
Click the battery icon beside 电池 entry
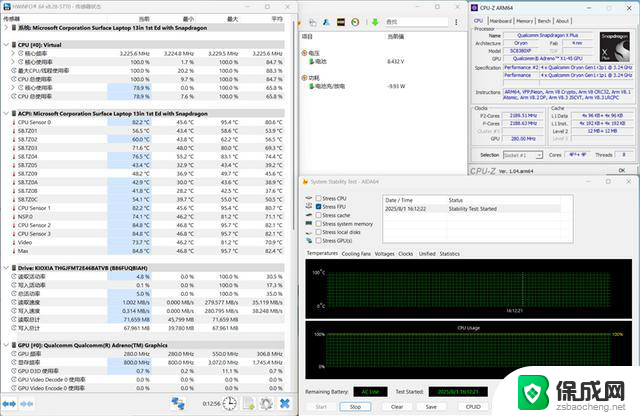[x=311, y=62]
